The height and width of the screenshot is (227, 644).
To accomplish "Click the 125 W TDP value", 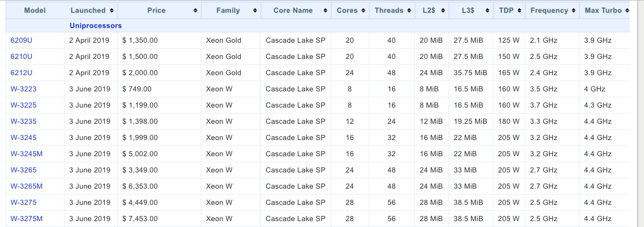I will coord(509,40).
